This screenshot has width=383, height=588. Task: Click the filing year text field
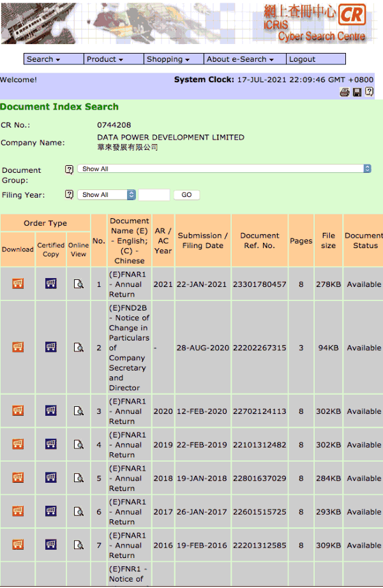[x=154, y=195]
